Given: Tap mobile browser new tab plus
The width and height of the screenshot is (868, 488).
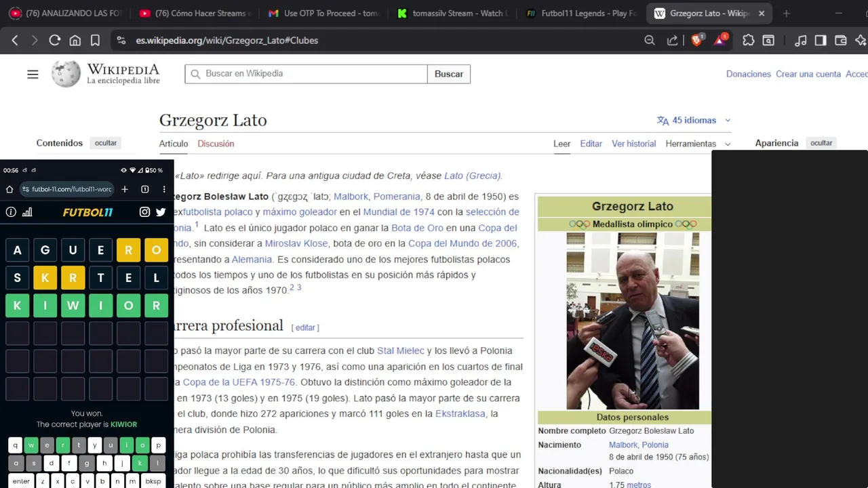Looking at the screenshot, I should (125, 189).
